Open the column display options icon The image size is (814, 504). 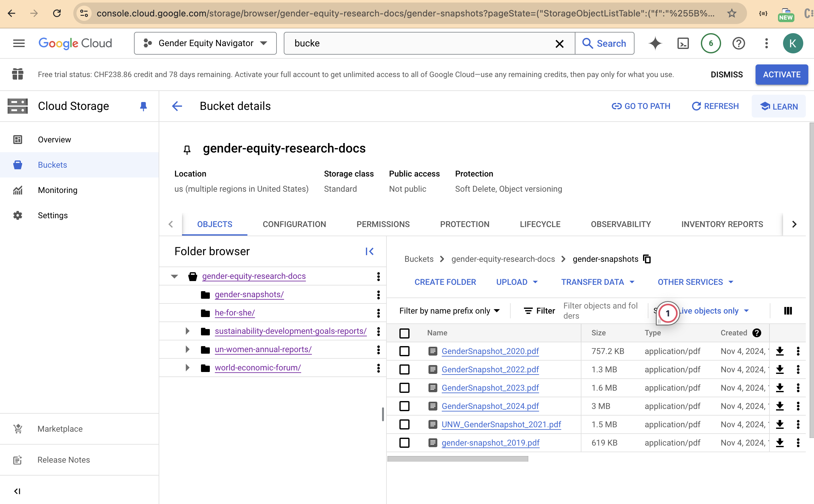pos(788,310)
